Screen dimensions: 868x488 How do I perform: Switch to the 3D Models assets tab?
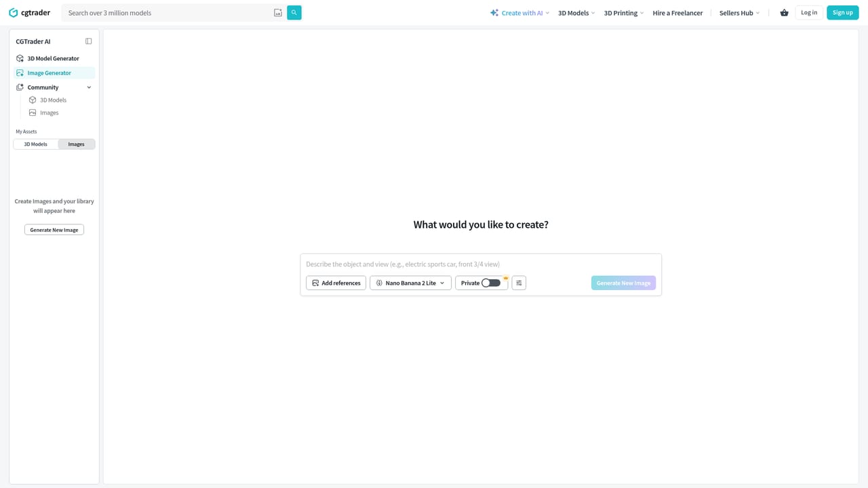tap(36, 144)
